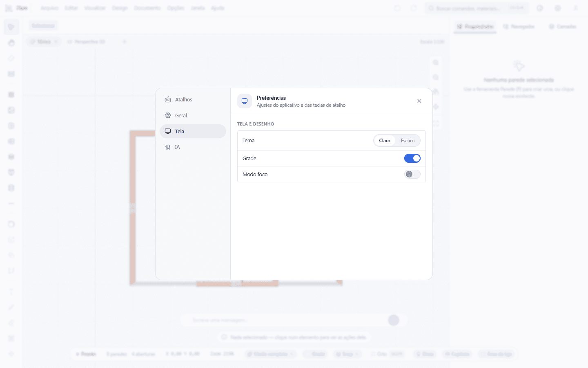Choose the Escuro theme option
The width and height of the screenshot is (588, 368).
click(x=408, y=141)
